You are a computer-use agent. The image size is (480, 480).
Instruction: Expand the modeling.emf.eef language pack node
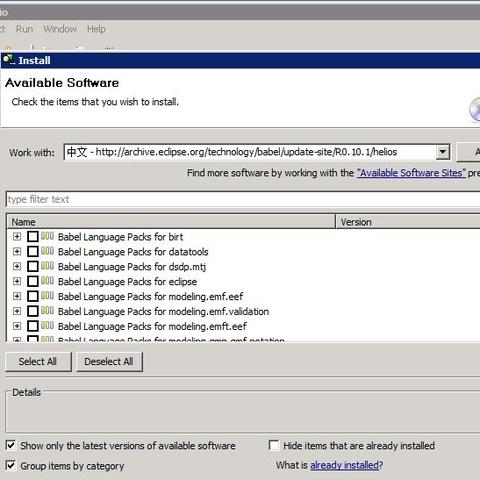click(17, 296)
